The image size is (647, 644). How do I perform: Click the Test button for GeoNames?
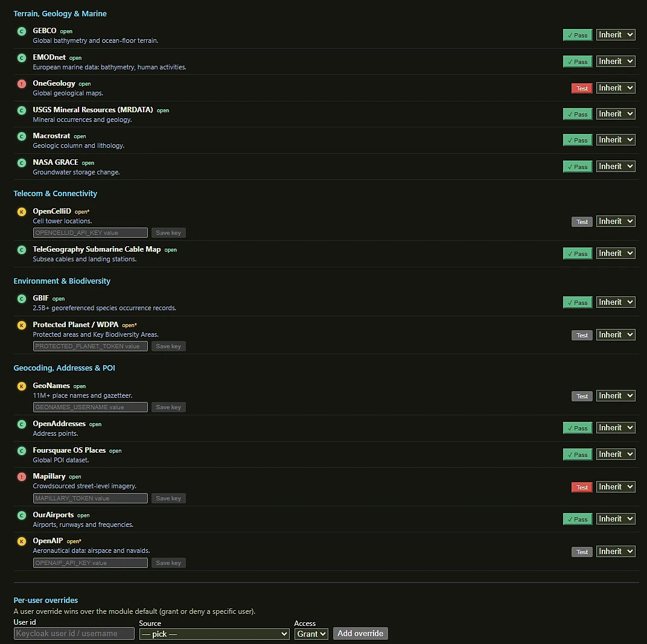coord(582,397)
